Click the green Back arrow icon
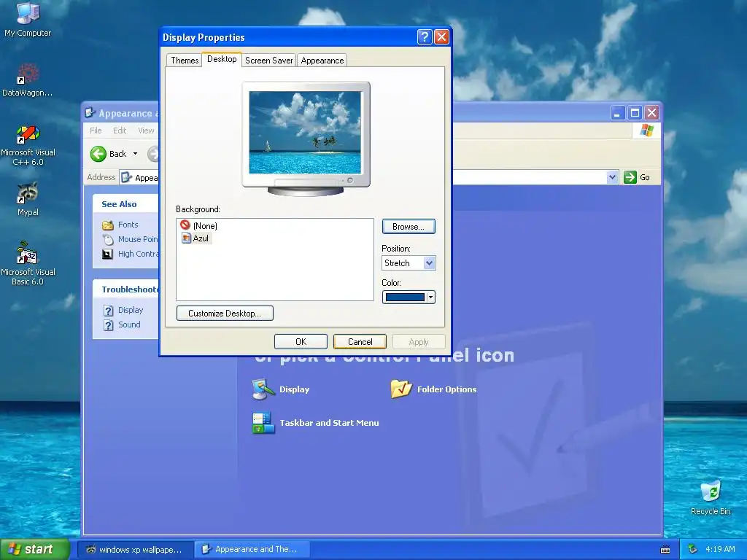Screen dimensions: 747x560 [98, 154]
